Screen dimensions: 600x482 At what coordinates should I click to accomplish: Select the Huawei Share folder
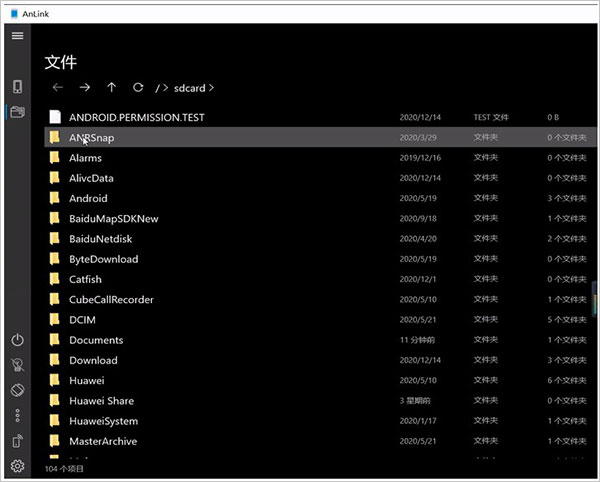point(101,401)
